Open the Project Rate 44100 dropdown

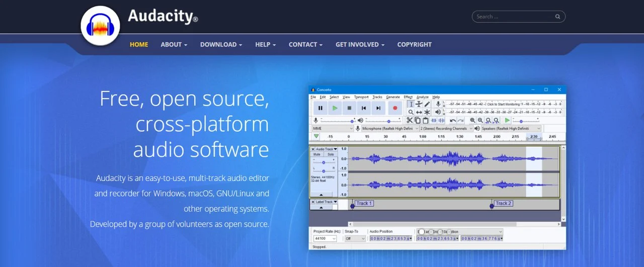coord(325,238)
